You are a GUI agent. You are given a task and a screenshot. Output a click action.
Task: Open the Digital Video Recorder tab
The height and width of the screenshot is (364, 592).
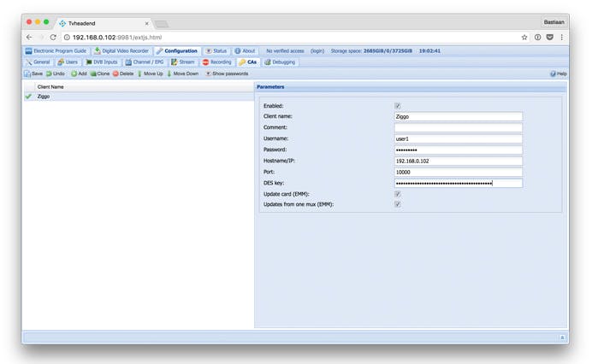[x=121, y=51]
